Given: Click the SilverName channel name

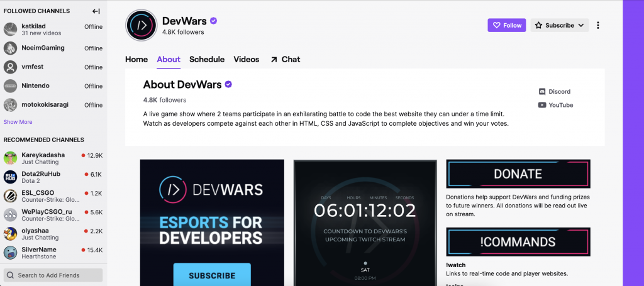Looking at the screenshot, I should click(39, 250).
